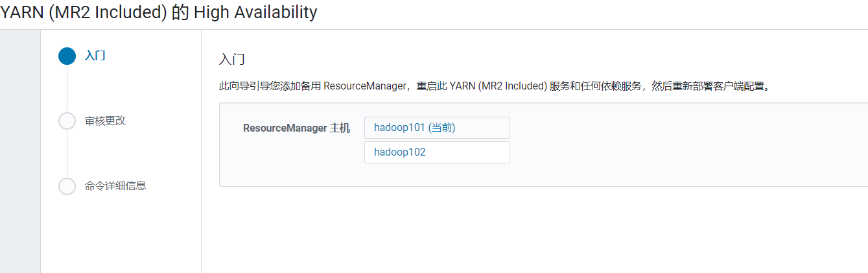Click the filled blue 入门 step circle

tap(67, 56)
